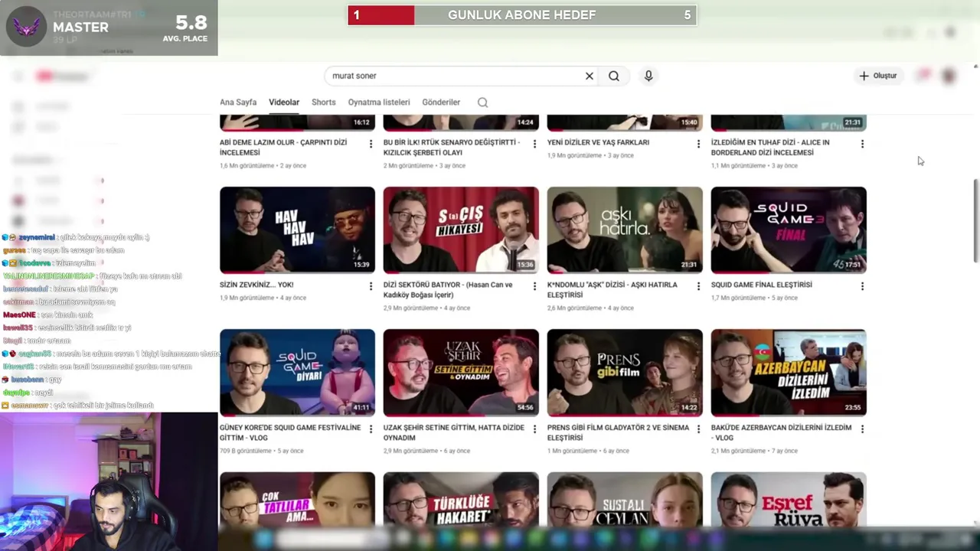This screenshot has width=980, height=551.
Task: Clear the 'murat soner' search text
Action: (x=590, y=76)
